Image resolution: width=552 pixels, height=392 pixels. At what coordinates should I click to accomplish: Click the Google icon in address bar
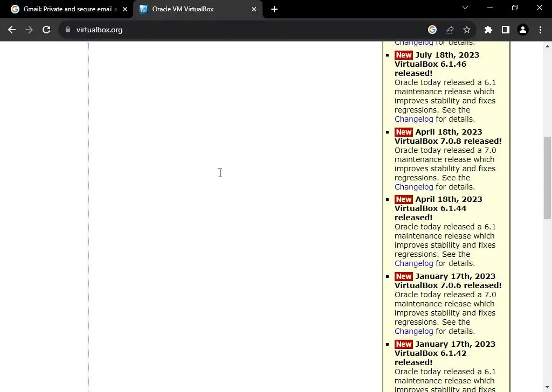point(432,30)
